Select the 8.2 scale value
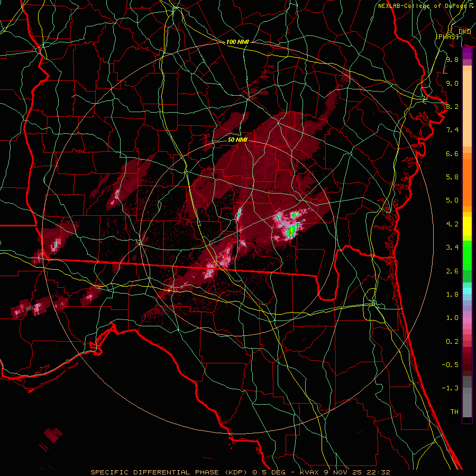The width and height of the screenshot is (476, 476). [452, 106]
